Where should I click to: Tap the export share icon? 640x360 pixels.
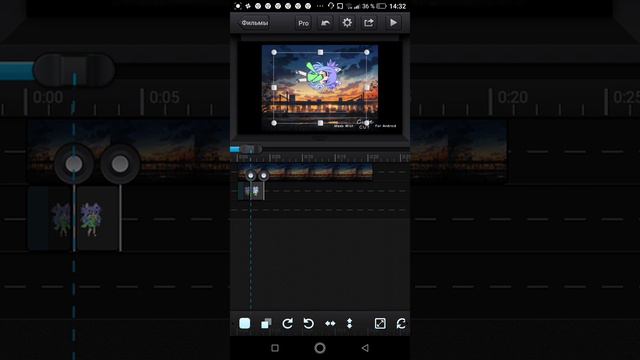(x=369, y=23)
